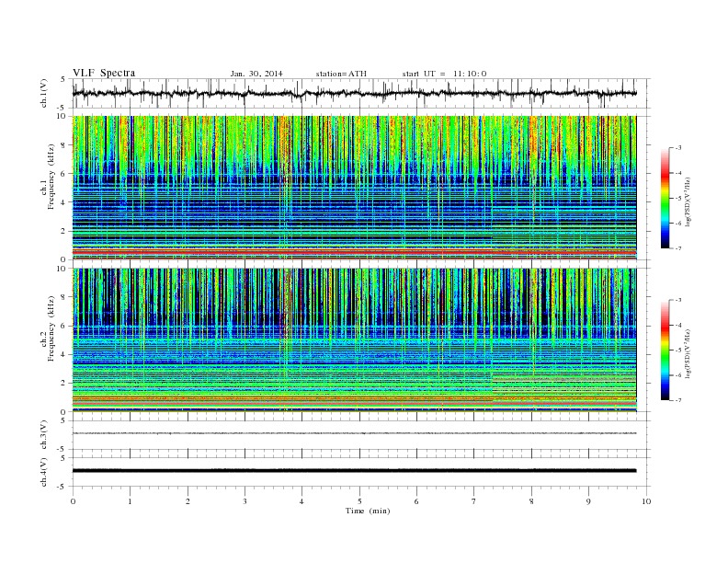Click the "ch.3(V)" axis label
Screen dimensions: 728x563
[44, 435]
